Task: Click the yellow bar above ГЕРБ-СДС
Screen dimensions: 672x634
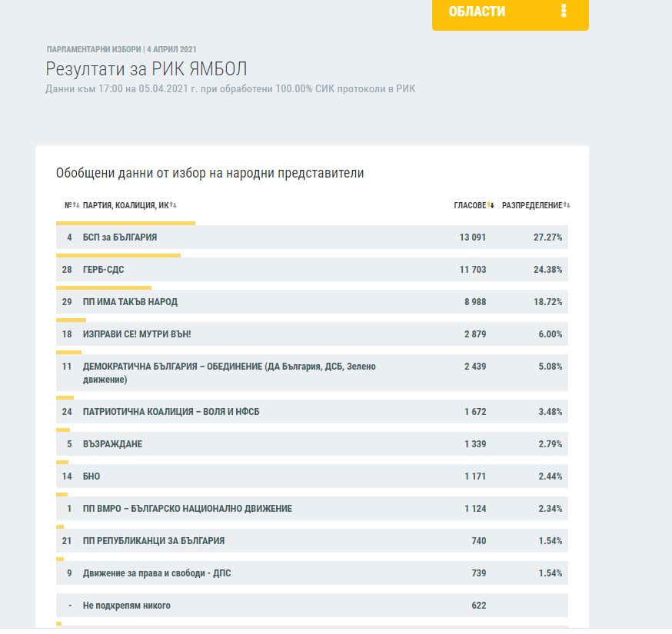Action: click(118, 256)
